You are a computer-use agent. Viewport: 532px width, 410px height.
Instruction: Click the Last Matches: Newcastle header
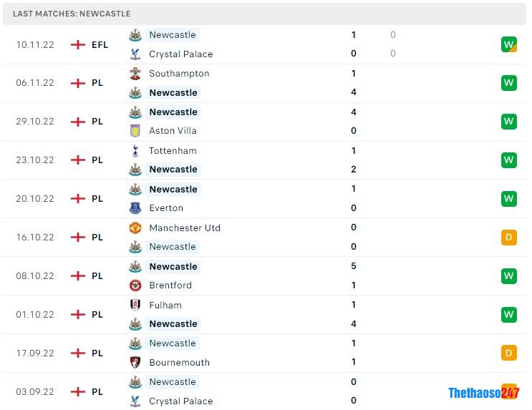(x=72, y=14)
